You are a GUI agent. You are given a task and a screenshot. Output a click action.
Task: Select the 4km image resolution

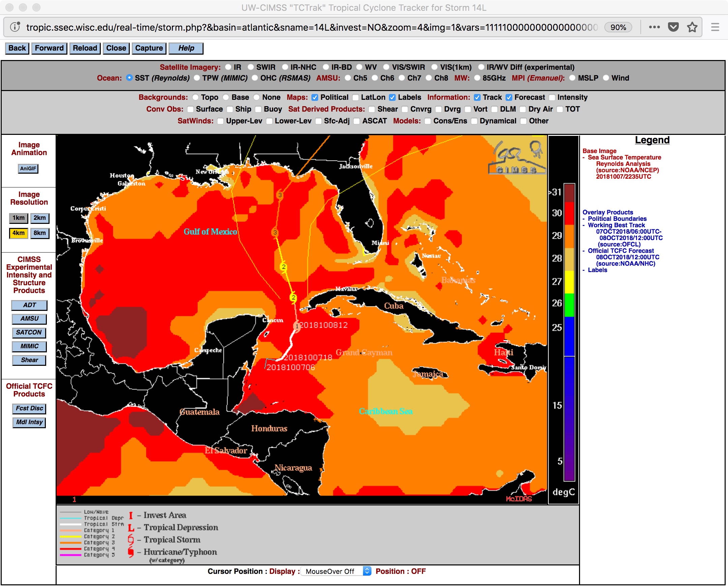19,233
